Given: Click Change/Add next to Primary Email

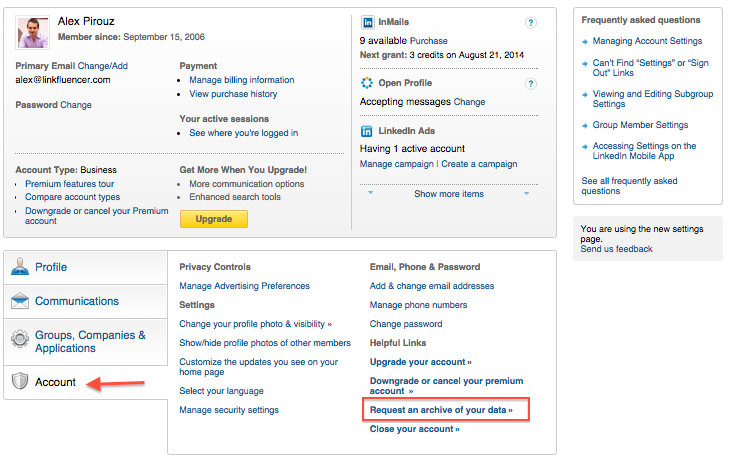Looking at the screenshot, I should [x=102, y=66].
